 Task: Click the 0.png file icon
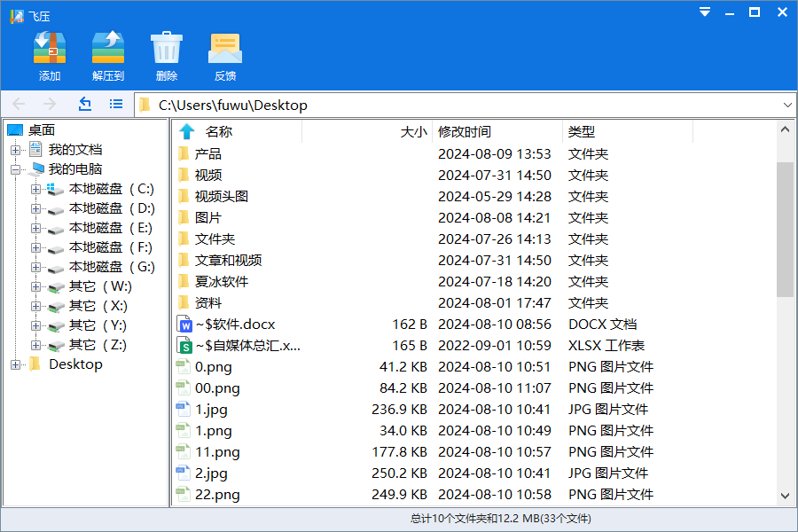click(184, 366)
